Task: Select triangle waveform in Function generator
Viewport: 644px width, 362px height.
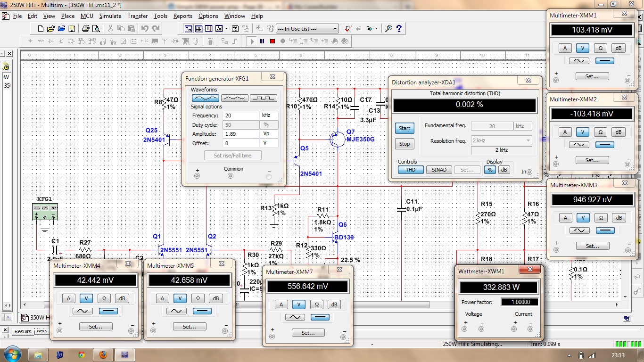Action: coord(234,98)
